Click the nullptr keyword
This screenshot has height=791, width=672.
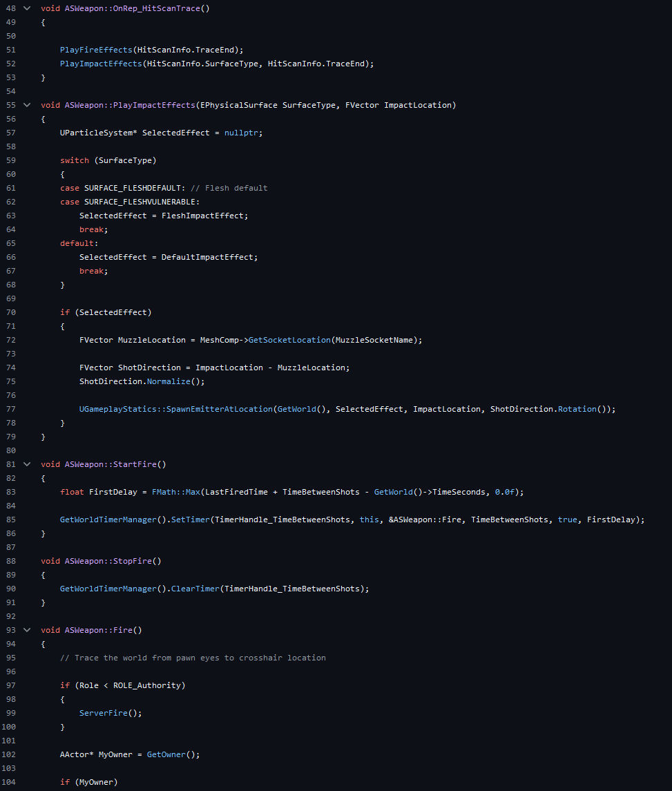(243, 133)
